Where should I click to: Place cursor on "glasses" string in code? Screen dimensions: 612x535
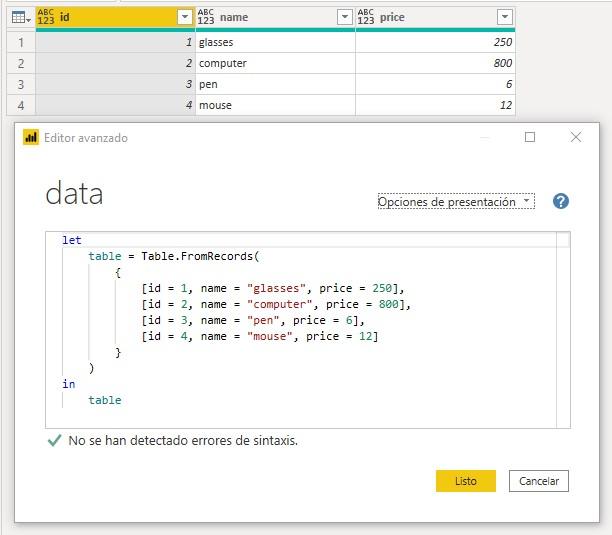point(276,288)
